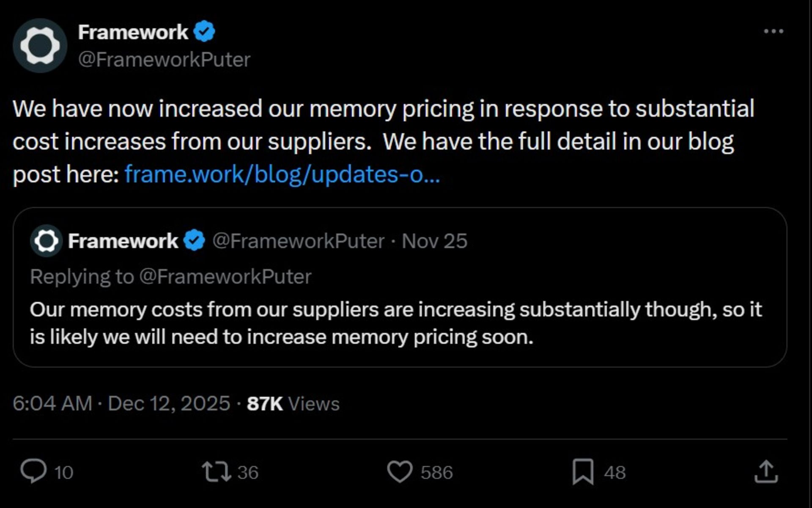Click the @FrameworkPuter handle beside Nov 25
This screenshot has height=508, width=812.
(x=298, y=241)
